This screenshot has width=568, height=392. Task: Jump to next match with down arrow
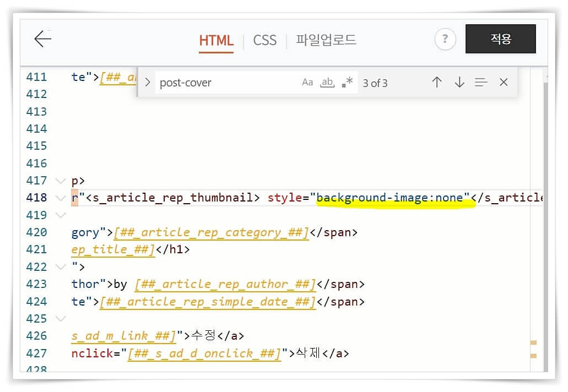(459, 82)
